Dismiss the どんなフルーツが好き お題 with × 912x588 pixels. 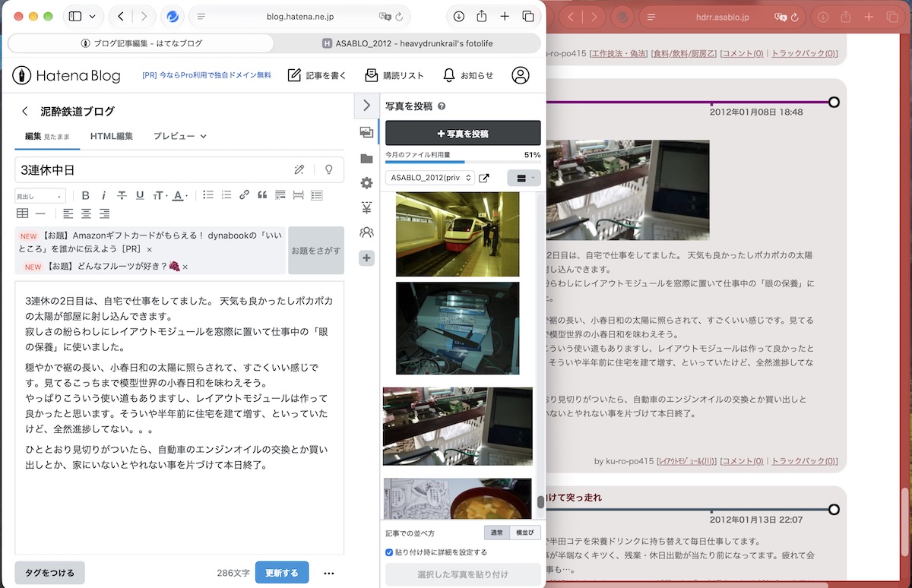185,267
